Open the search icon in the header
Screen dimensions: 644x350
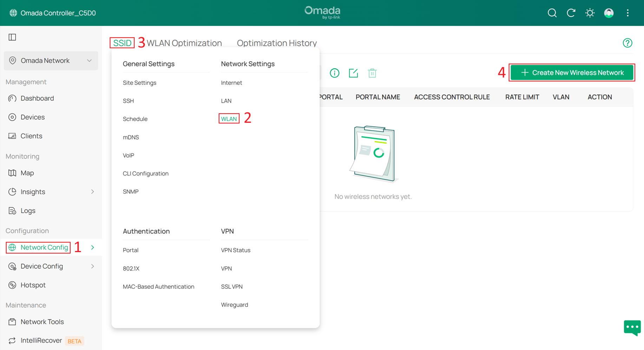[552, 13]
